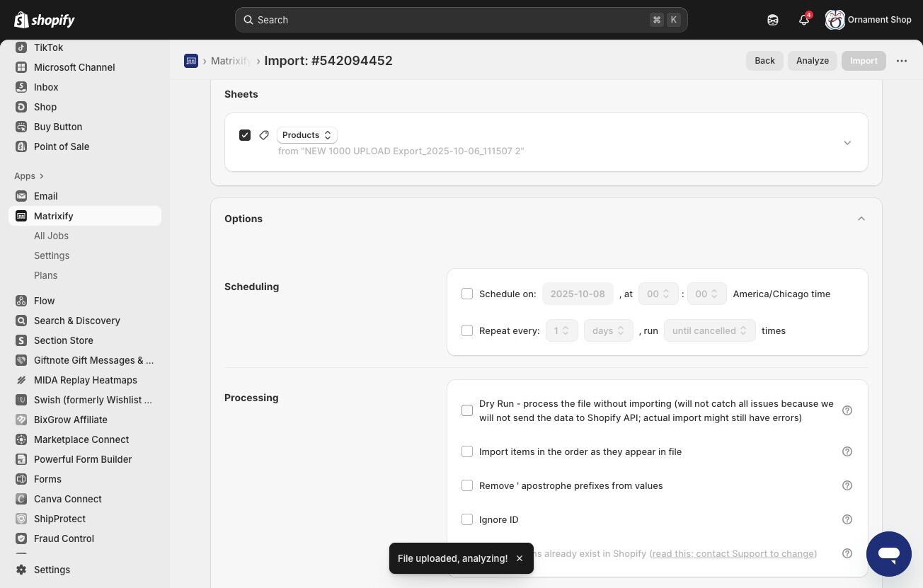Image resolution: width=923 pixels, height=588 pixels.
Task: Open the schedule minute dropdown
Action: [x=707, y=294]
